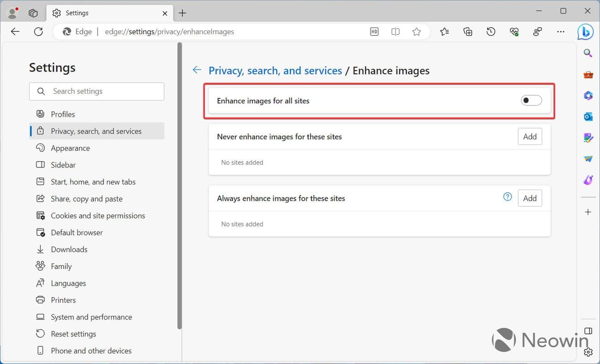Click the split screen icon in the address bar
The image size is (600, 364).
coord(396,32)
